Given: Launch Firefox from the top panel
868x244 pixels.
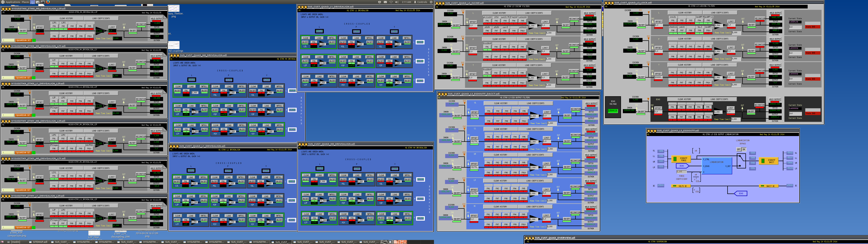Looking at the screenshot, I should pos(48,2).
